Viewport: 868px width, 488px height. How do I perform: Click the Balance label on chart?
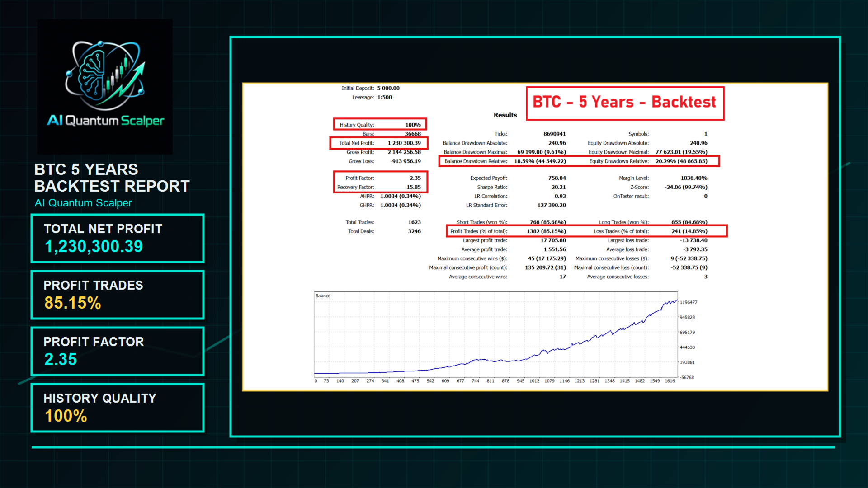point(323,296)
